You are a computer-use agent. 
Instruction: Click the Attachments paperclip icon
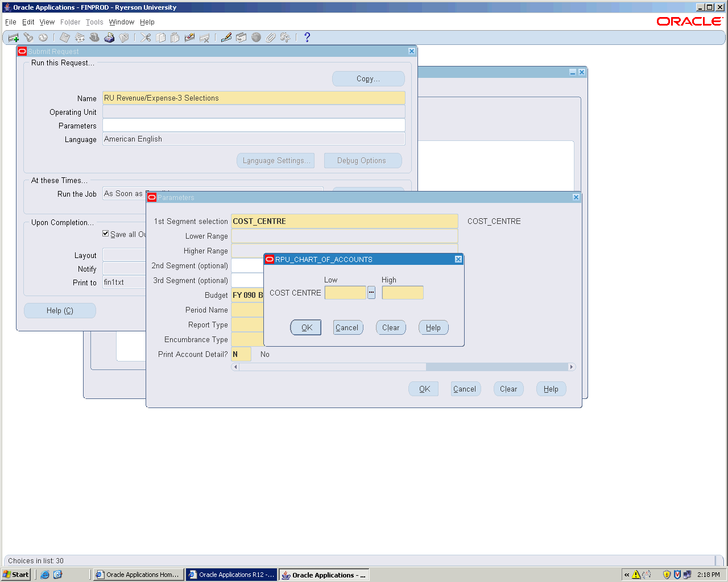point(271,38)
